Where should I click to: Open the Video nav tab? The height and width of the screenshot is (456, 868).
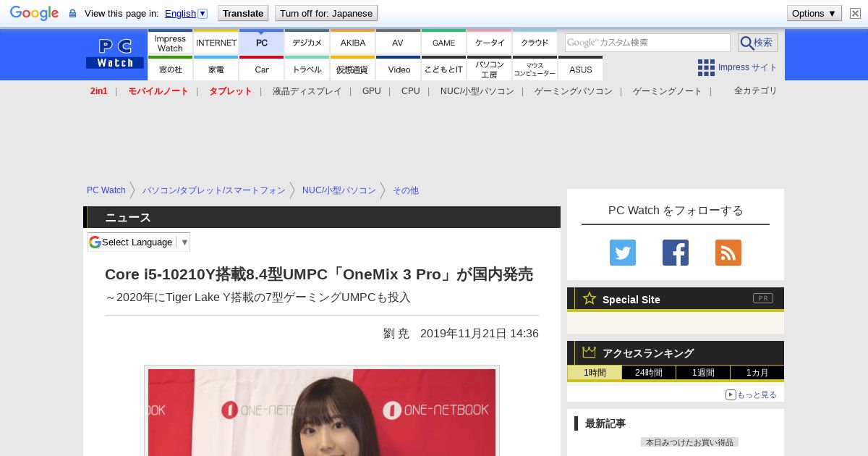(x=399, y=69)
